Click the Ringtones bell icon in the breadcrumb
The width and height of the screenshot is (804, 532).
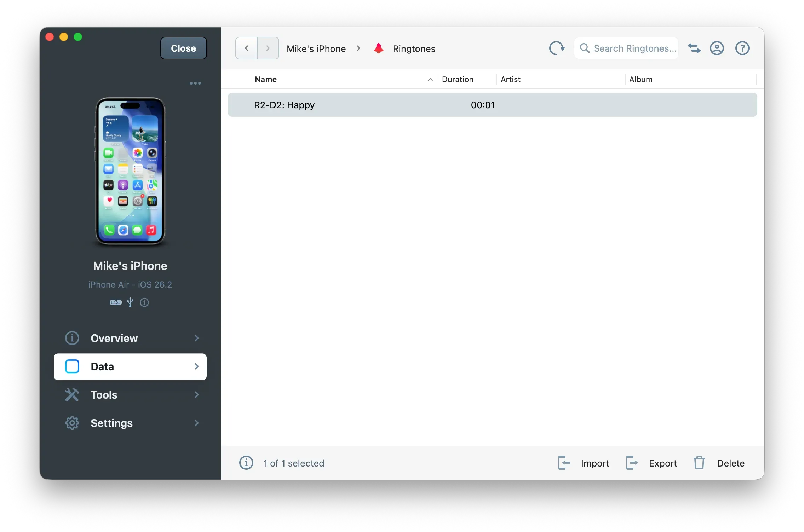(378, 48)
